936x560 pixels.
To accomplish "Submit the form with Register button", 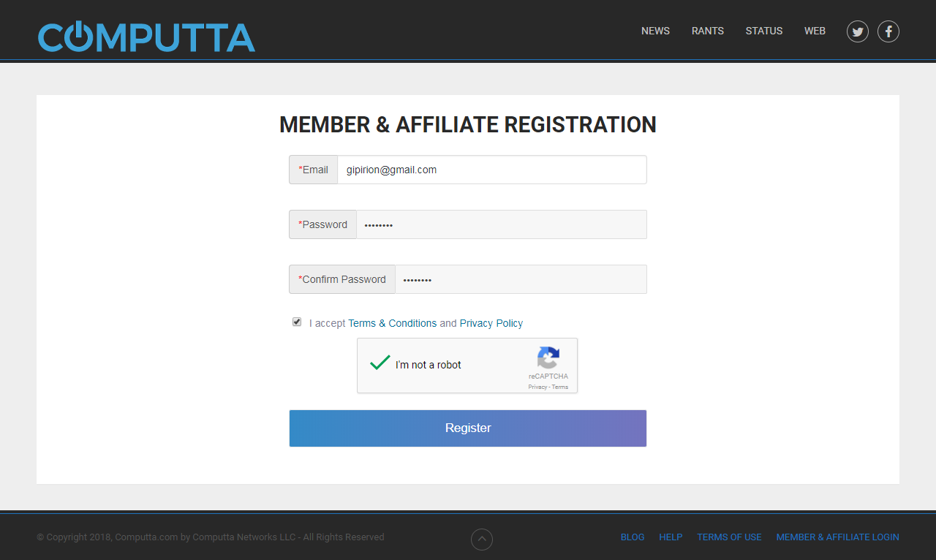I will (x=468, y=428).
